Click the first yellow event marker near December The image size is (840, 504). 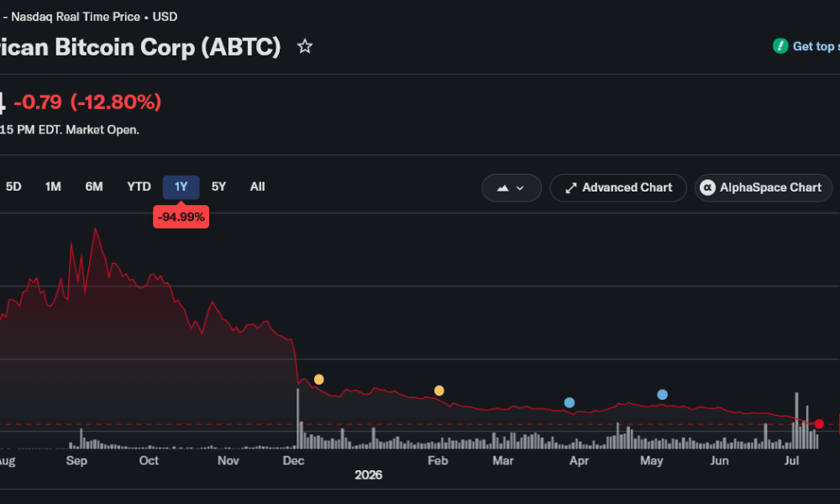(318, 380)
